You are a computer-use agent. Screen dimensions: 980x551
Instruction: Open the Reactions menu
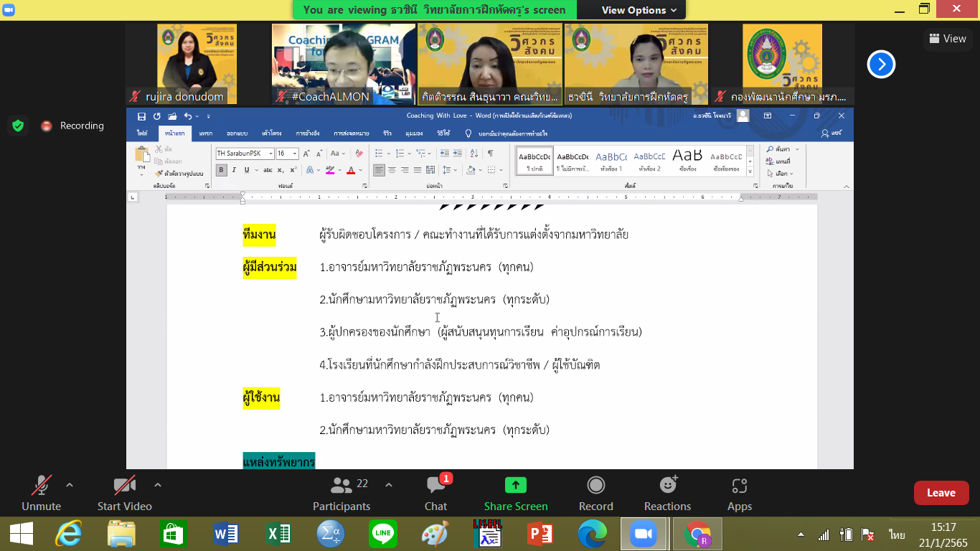coord(667,494)
